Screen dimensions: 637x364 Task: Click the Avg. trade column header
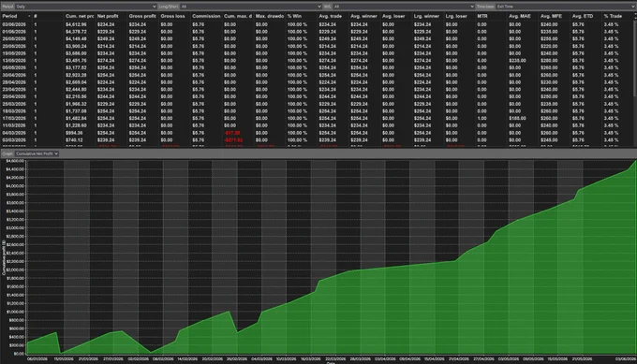[x=333, y=16]
